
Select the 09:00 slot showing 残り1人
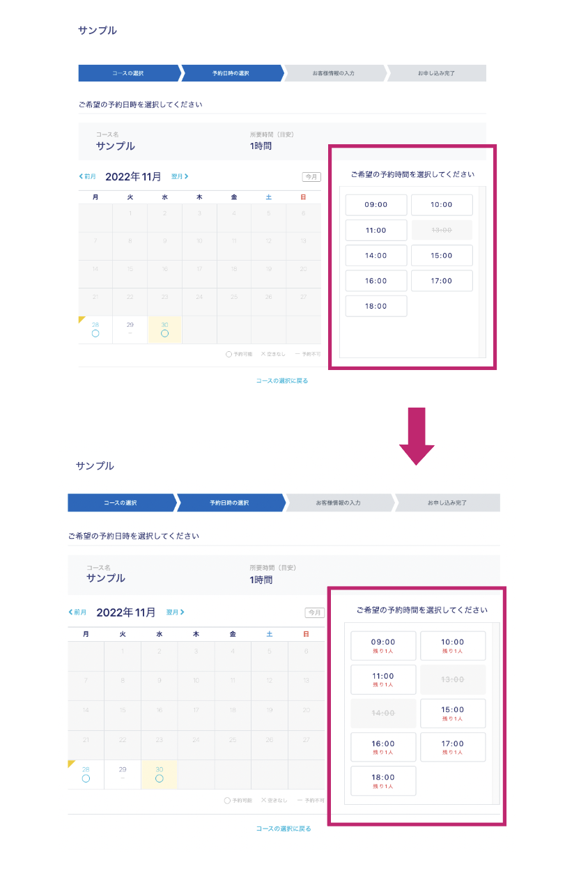[383, 645]
